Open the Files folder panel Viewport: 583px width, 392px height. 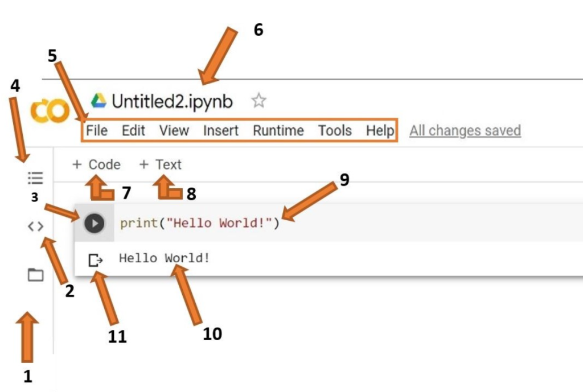35,275
